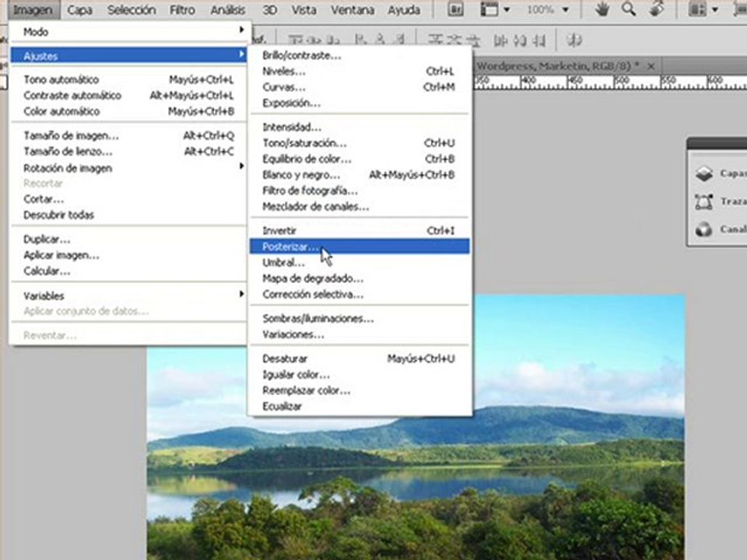The height and width of the screenshot is (560, 747).
Task: Open Tamaño de lienzo dialog
Action: 128,152
